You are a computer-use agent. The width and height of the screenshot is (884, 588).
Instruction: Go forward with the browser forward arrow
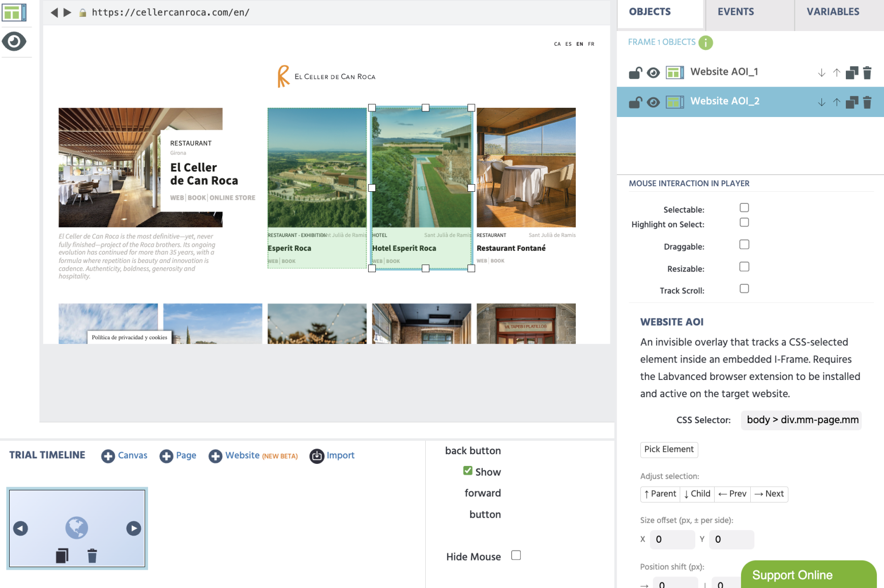point(67,12)
